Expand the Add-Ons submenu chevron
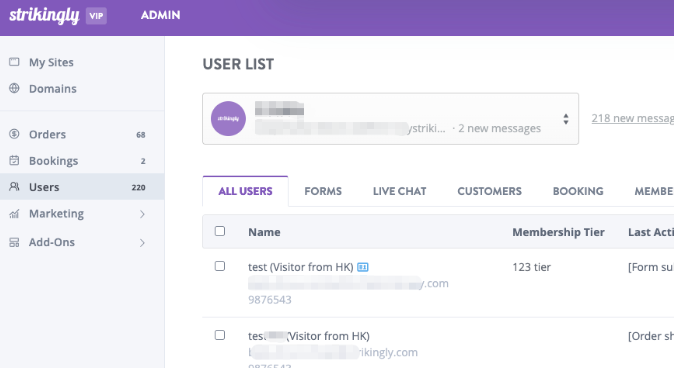Image resolution: width=674 pixels, height=368 pixels. coord(142,243)
